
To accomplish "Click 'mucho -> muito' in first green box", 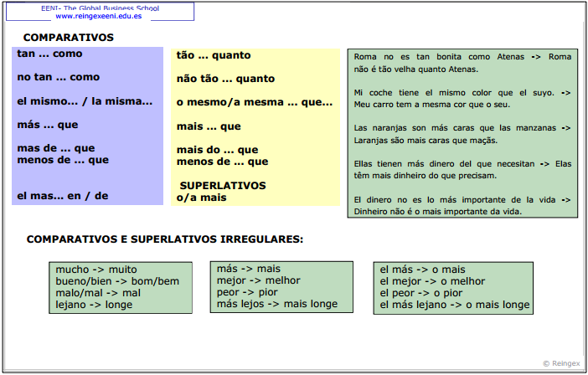I will coord(95,270).
